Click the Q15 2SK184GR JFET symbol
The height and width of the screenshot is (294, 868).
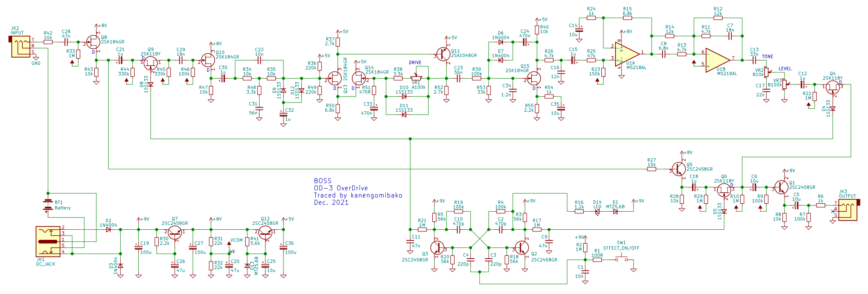pos(534,78)
